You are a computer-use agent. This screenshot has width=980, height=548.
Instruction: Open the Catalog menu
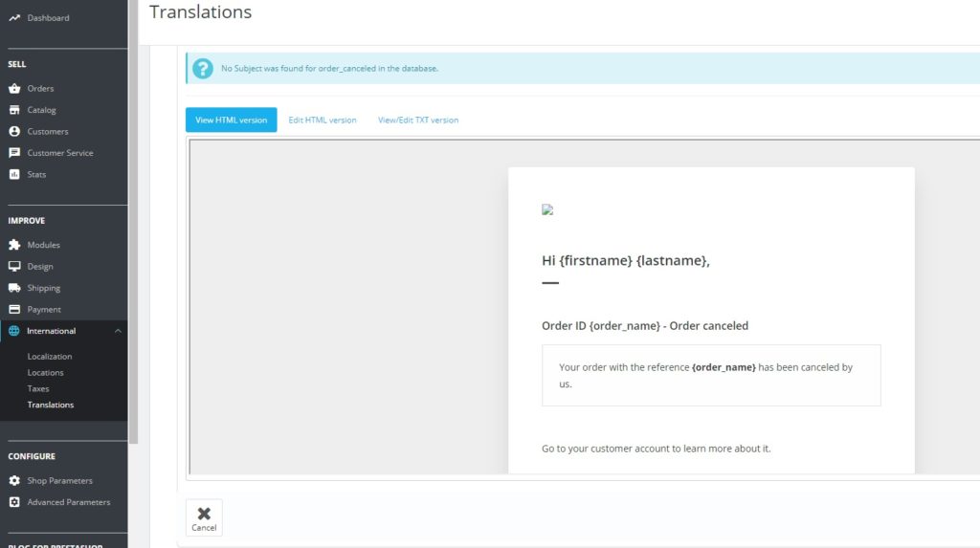(x=41, y=110)
